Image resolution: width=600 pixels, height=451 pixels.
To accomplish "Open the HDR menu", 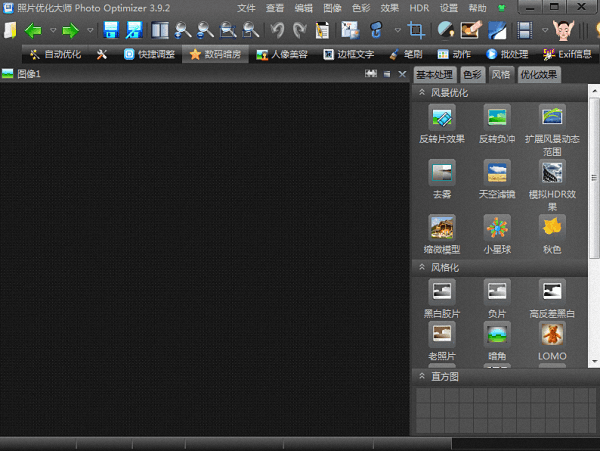I will (x=419, y=8).
